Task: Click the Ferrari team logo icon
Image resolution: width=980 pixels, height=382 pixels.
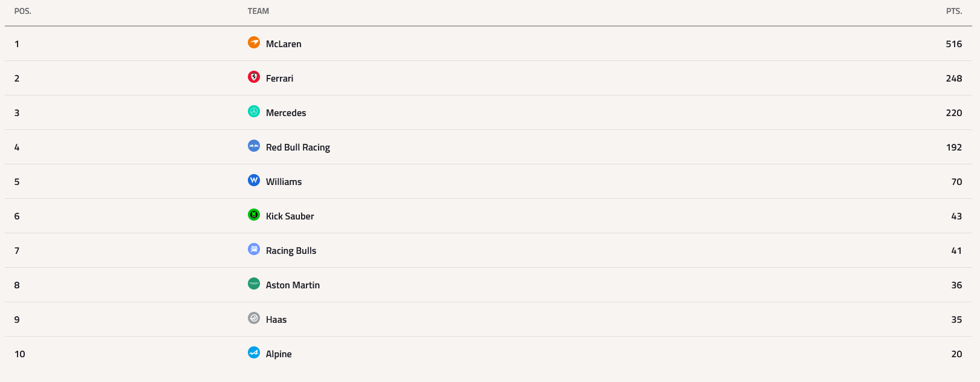Action: [x=254, y=77]
